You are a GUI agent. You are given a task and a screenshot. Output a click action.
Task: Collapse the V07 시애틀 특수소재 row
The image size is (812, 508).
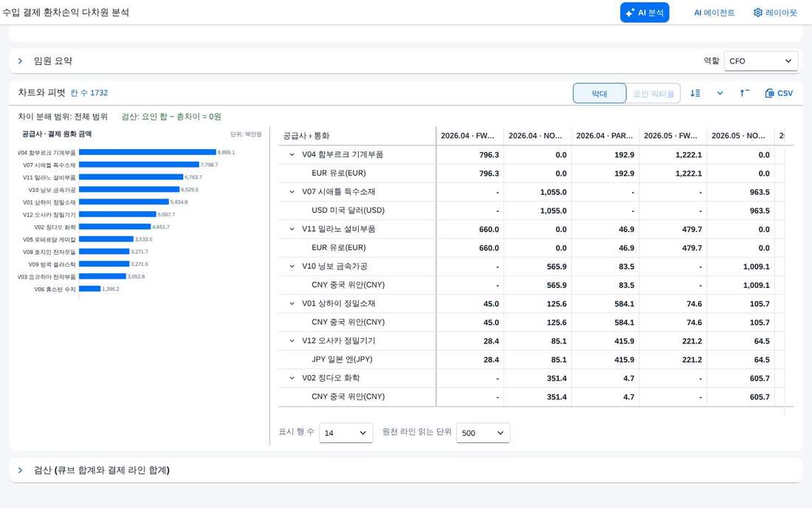[x=292, y=192]
